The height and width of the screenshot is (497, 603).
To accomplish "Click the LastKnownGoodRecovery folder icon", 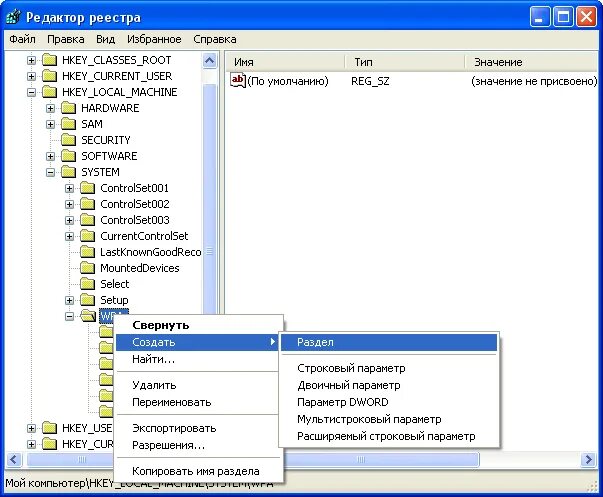I will (x=87, y=252).
